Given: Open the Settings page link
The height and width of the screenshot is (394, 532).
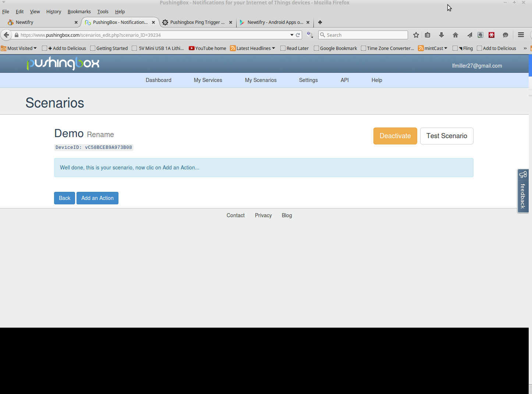Looking at the screenshot, I should (x=308, y=80).
